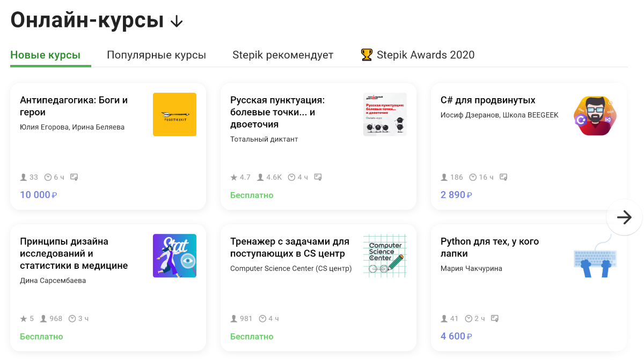Click the 4.6K learners count
Image resolution: width=644 pixels, height=360 pixels.
(x=274, y=177)
